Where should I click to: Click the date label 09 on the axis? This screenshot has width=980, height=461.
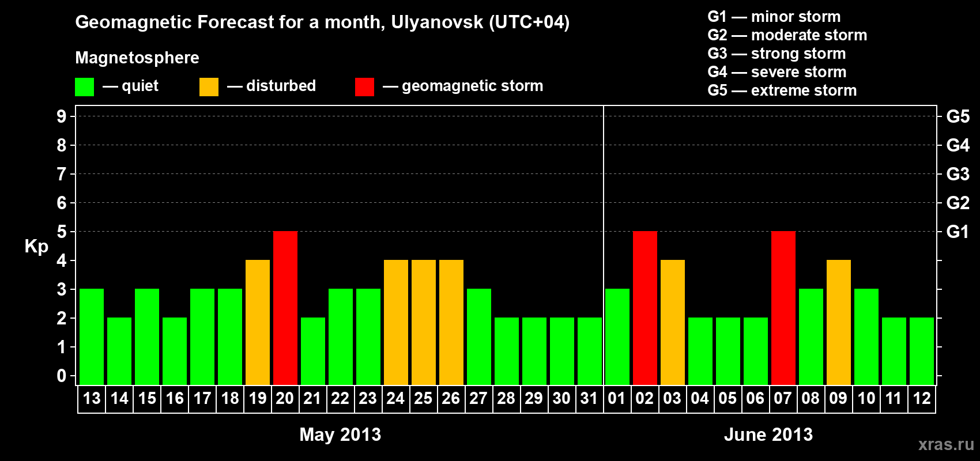coord(839,398)
